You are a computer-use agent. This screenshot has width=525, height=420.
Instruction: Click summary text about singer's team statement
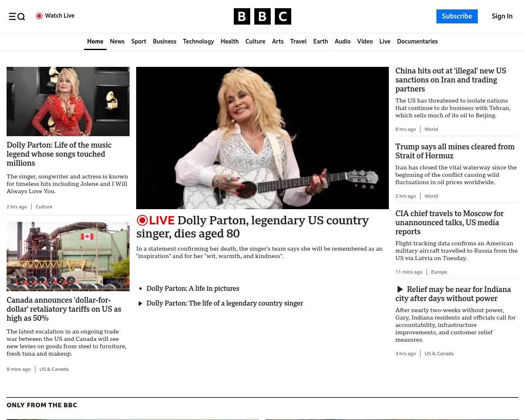259,252
